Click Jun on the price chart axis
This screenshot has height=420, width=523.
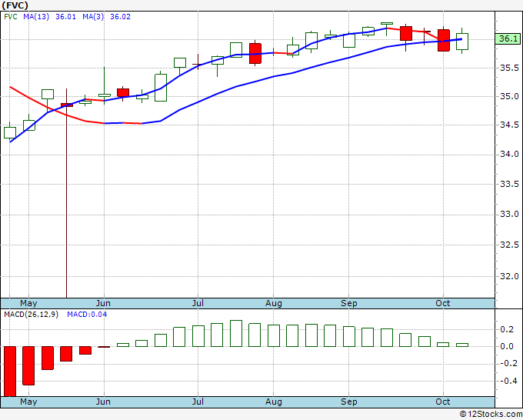103,303
